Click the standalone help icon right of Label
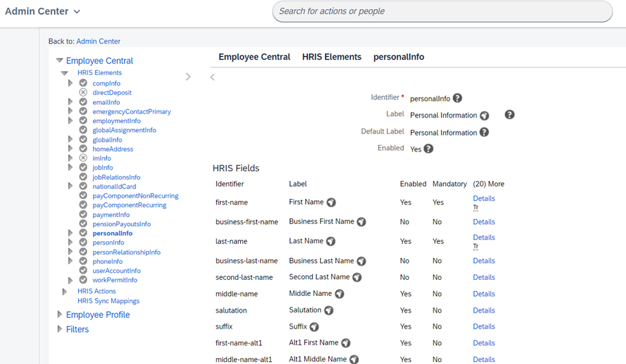626x364 pixels. click(x=509, y=114)
